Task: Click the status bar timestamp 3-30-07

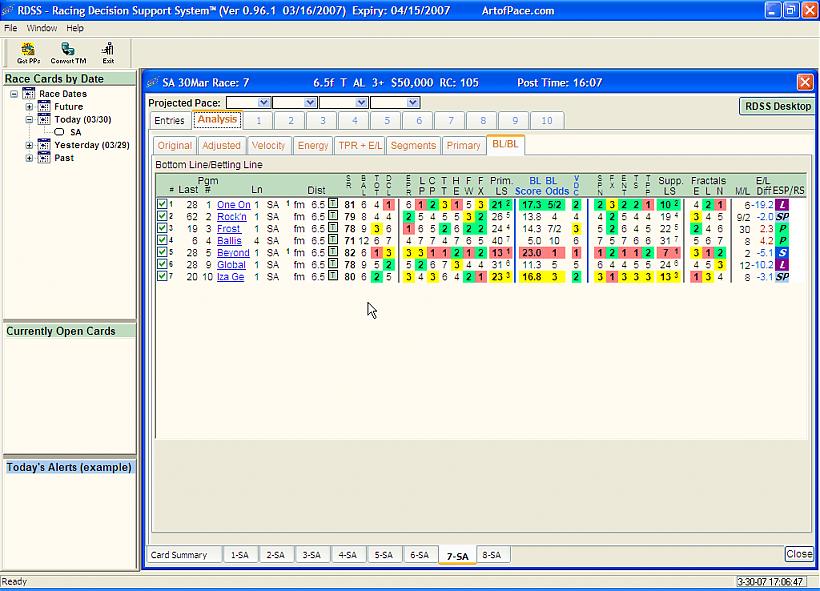Action: pos(770,582)
